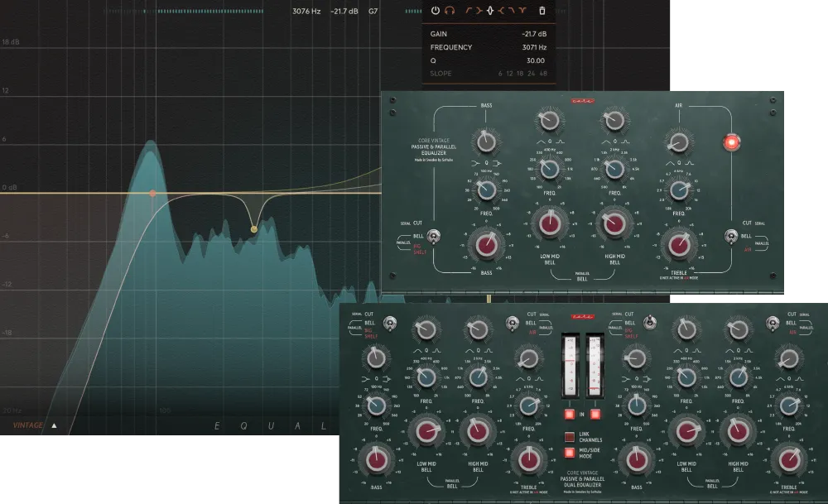Flip the BELL/SHELF toggle switch
The image size is (828, 504).
click(434, 237)
